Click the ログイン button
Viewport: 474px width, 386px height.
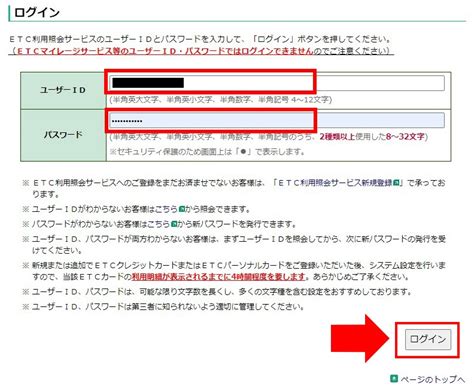428,339
